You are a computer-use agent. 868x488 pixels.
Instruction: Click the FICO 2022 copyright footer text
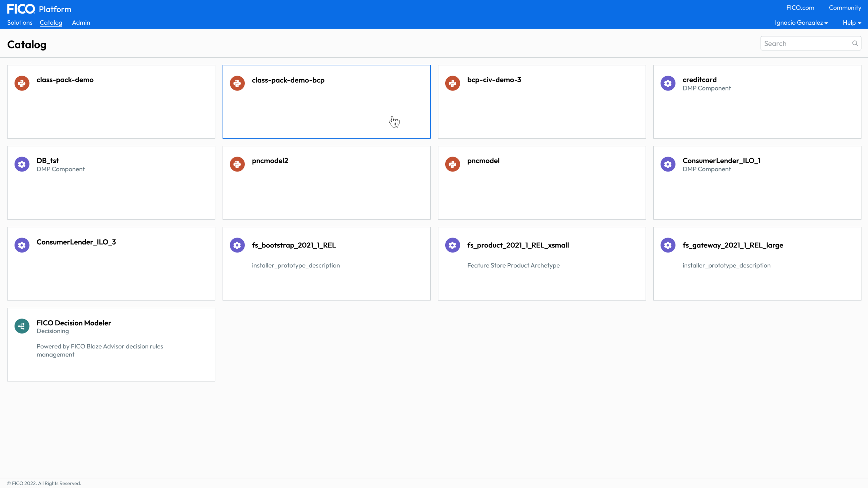click(x=44, y=483)
